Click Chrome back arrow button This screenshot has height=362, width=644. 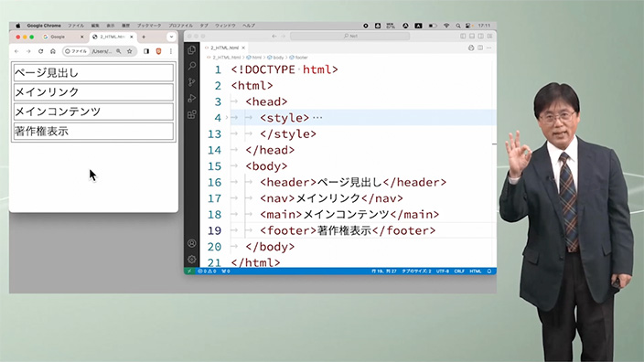point(16,51)
